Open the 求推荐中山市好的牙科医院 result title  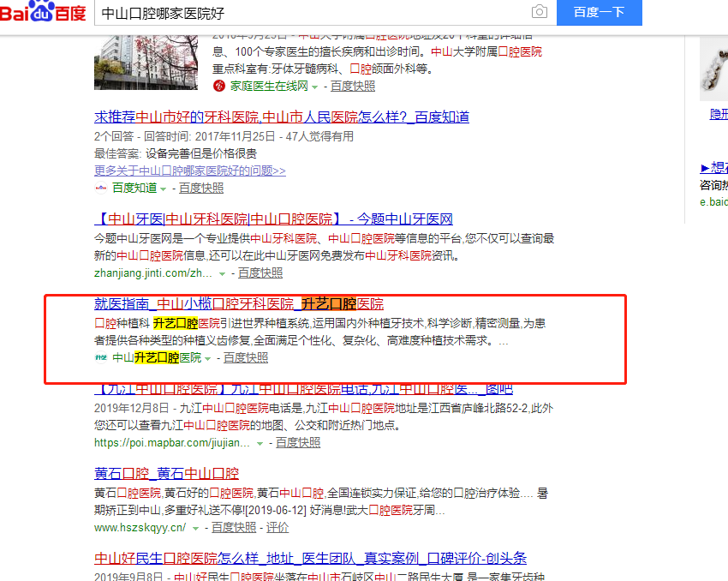(282, 117)
